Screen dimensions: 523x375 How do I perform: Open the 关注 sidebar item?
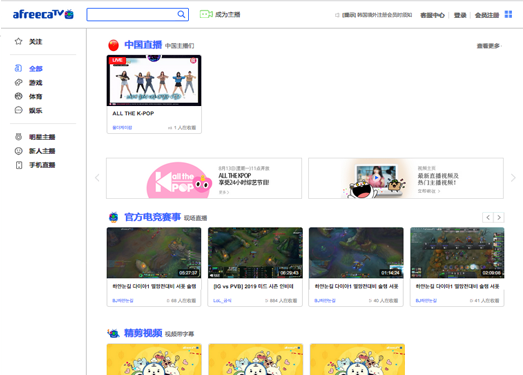pos(35,42)
